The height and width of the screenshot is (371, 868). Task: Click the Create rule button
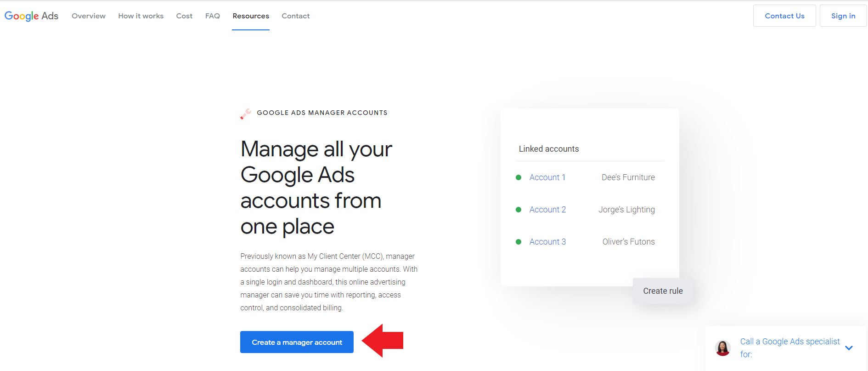(663, 291)
